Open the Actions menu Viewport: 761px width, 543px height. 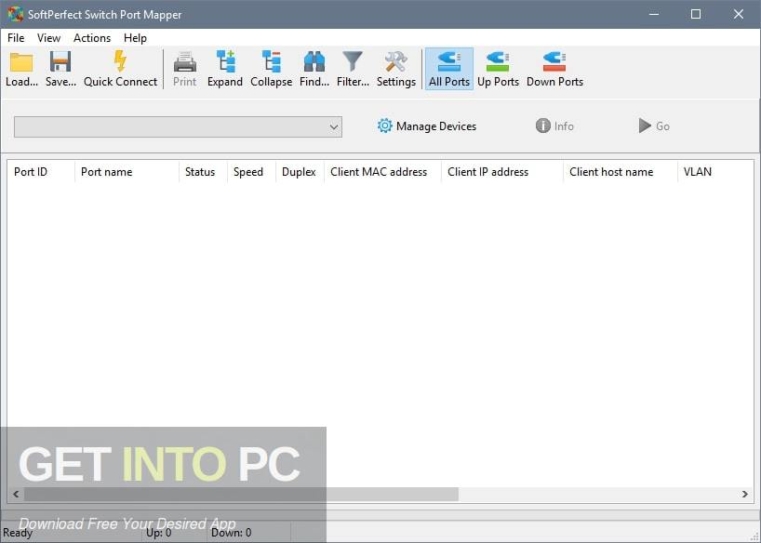(92, 38)
